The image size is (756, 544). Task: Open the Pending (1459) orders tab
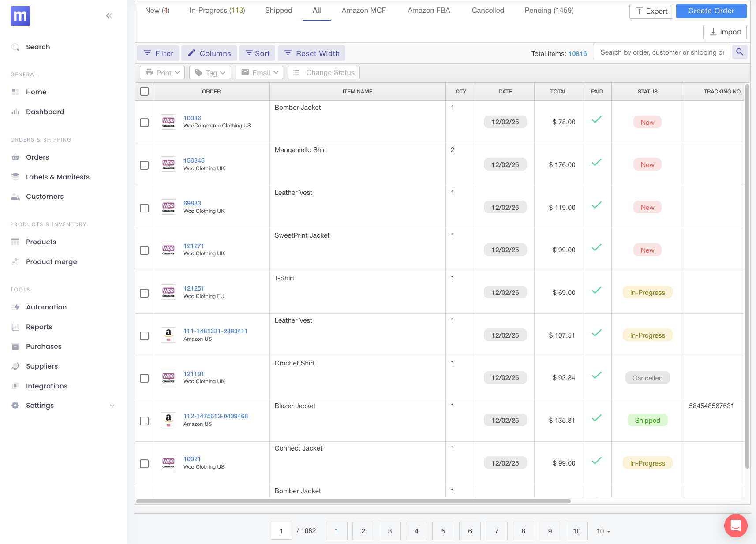(x=549, y=10)
